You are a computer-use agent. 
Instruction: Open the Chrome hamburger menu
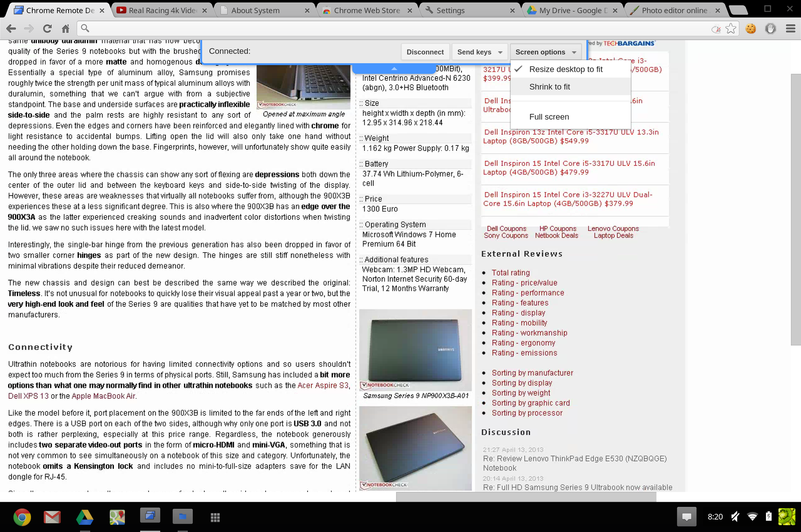click(790, 29)
